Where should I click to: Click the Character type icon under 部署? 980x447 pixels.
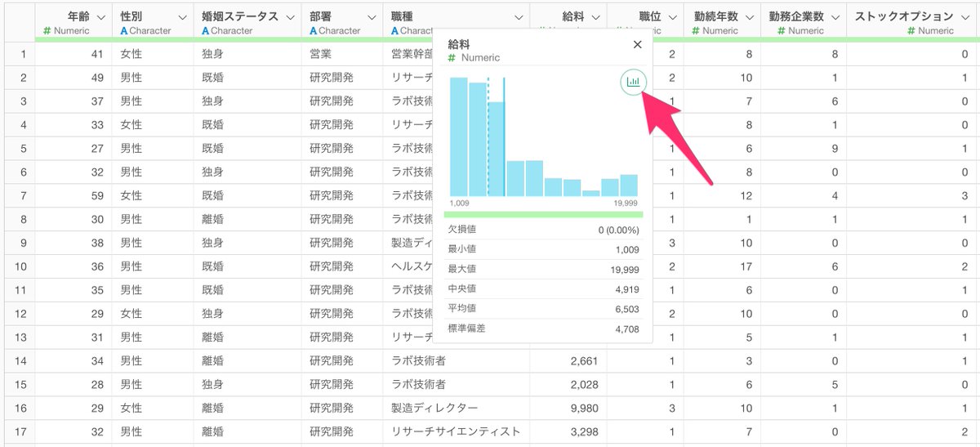tap(314, 31)
